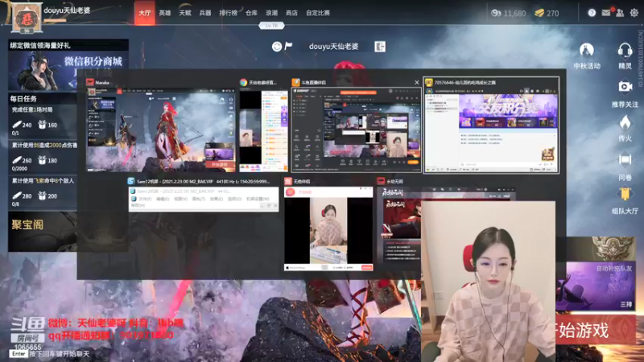This screenshot has width=644, height=362.
Task: Open the settings gear icon
Action: click(x=634, y=13)
